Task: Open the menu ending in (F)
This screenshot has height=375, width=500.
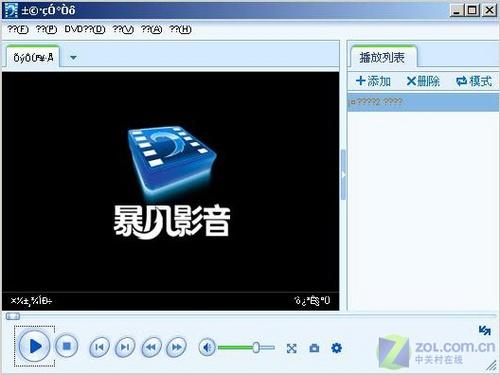Action: (18, 29)
